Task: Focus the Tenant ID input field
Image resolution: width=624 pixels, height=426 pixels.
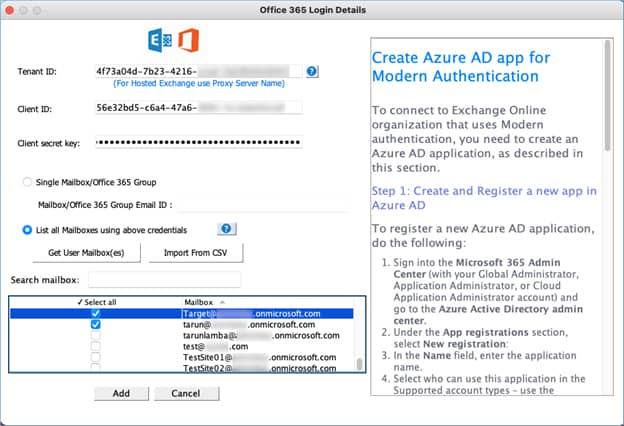Action: coord(199,71)
